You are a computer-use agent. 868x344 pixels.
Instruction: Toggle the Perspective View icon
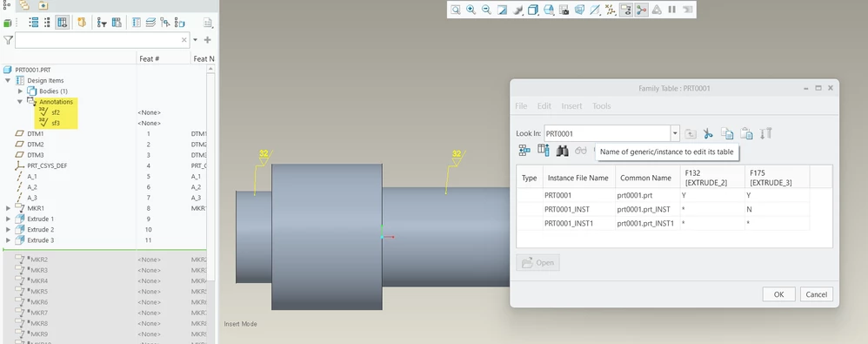pyautogui.click(x=579, y=10)
